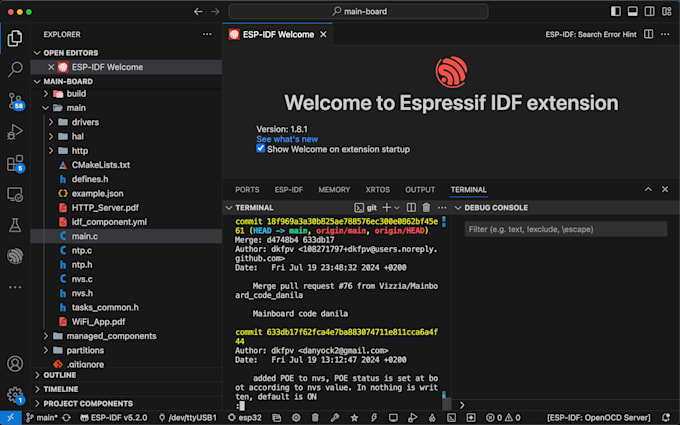Viewport: 680px width, 425px height.
Task: Open ESP-IDF terminal icon in status bar
Action: [451, 418]
